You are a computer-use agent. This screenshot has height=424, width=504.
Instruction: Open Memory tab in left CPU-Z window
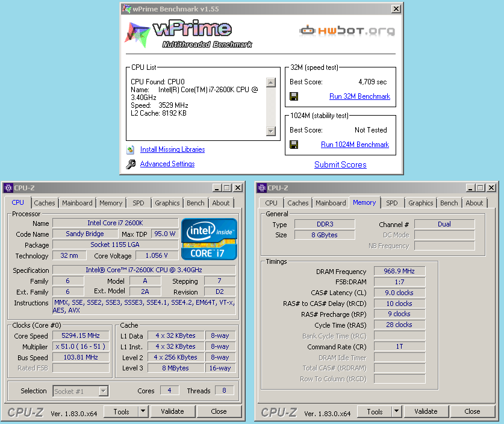pyautogui.click(x=111, y=203)
